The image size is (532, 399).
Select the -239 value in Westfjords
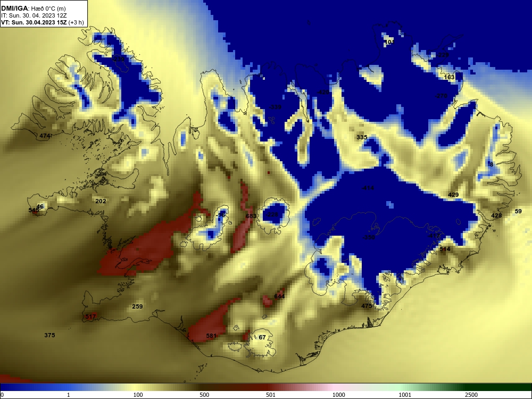coord(119,60)
